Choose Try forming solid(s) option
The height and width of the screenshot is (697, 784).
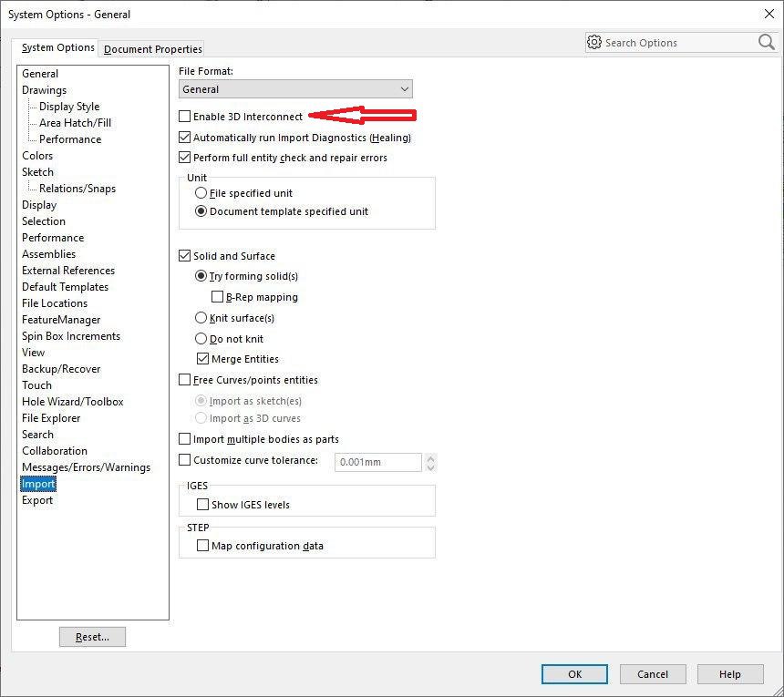coord(201,276)
